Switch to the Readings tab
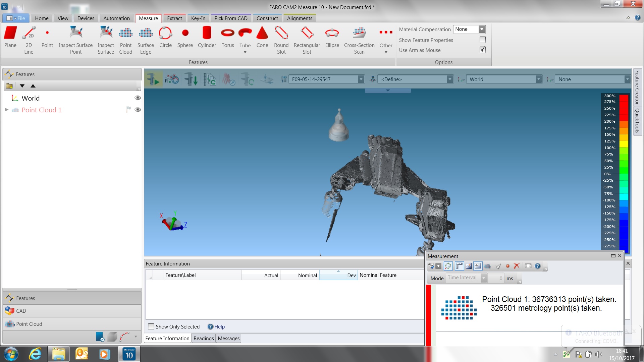Viewport: 644px width, 362px height. click(x=204, y=339)
